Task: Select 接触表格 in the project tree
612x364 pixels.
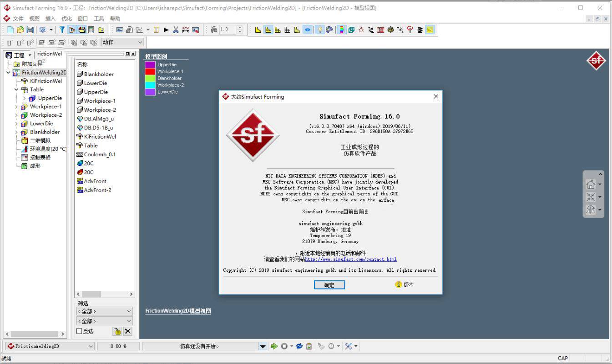Action: tap(40, 157)
